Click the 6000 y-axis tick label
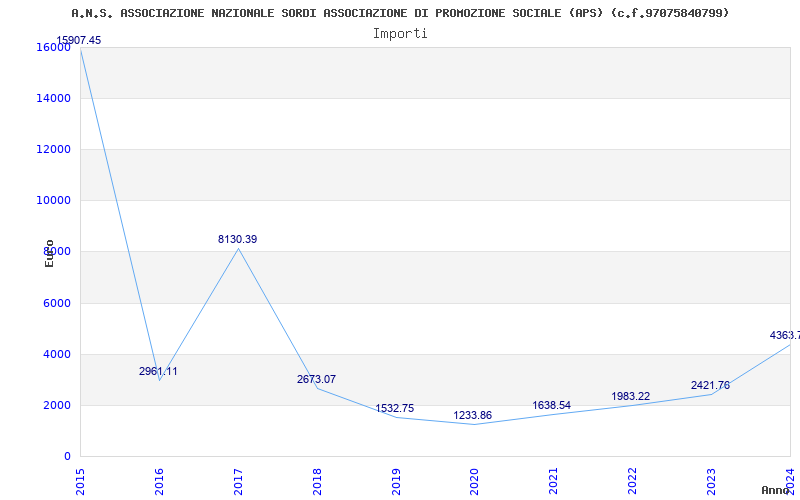The height and width of the screenshot is (500, 800). (x=56, y=303)
